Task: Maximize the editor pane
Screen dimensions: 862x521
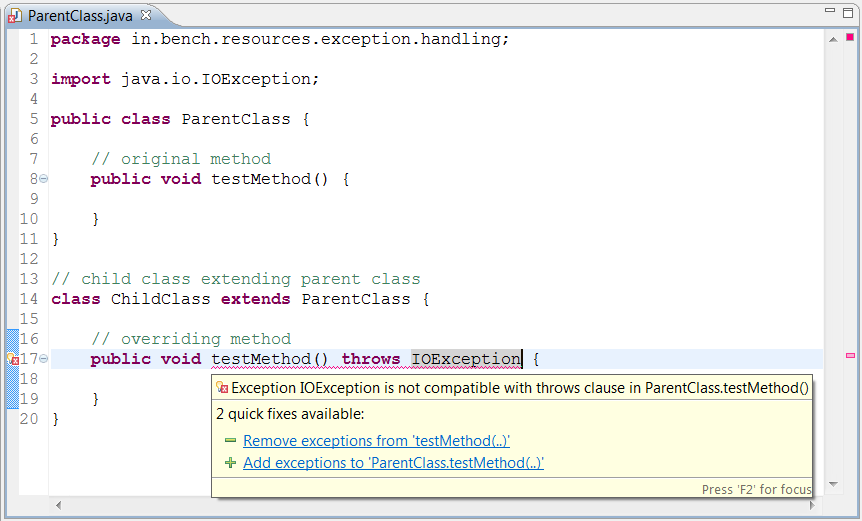Action: click(x=848, y=11)
